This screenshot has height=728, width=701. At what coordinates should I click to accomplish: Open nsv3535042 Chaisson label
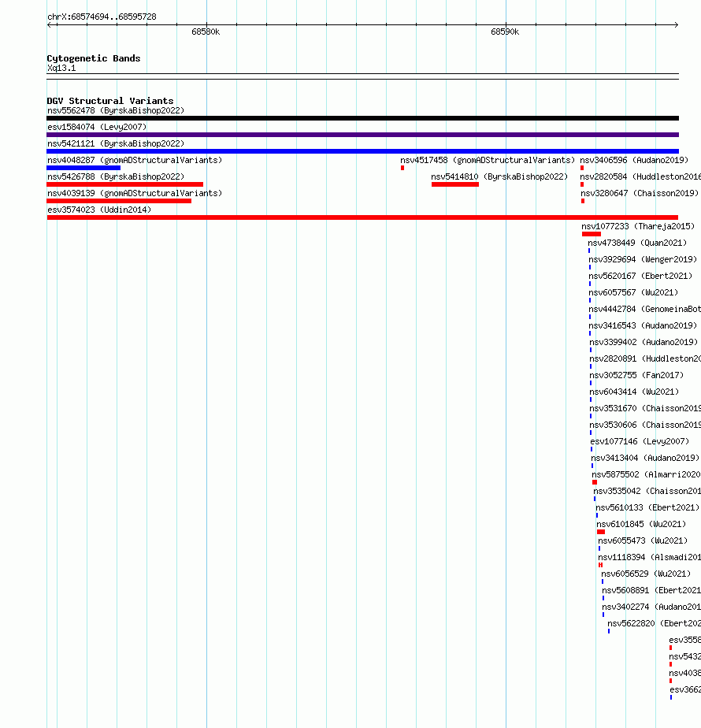(647, 491)
